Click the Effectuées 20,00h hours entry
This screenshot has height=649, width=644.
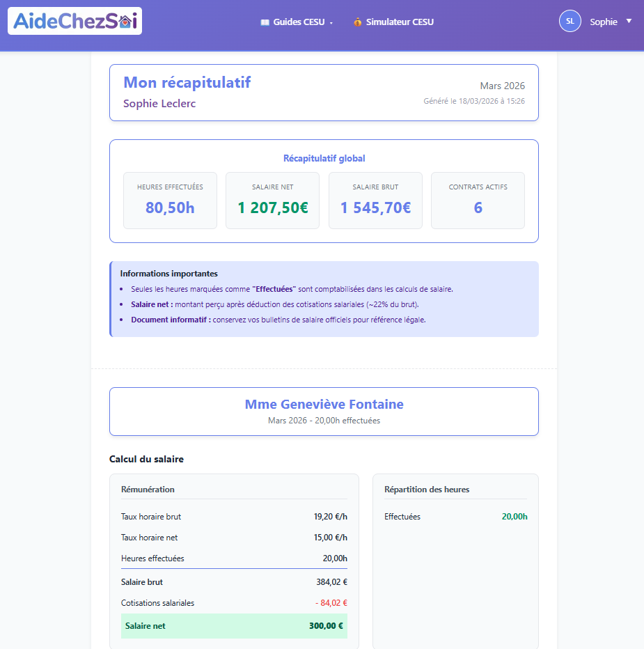coord(455,517)
